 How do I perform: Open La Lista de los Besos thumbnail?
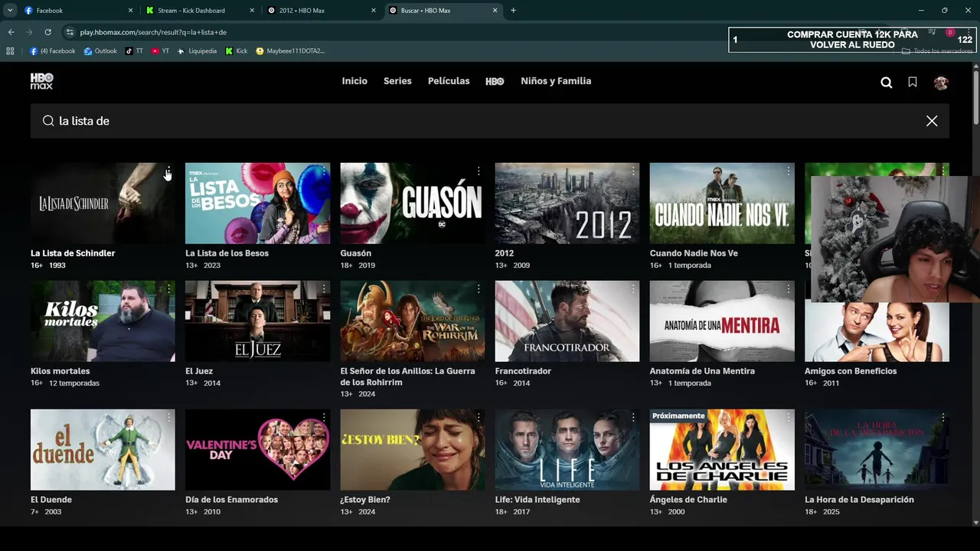coord(257,203)
